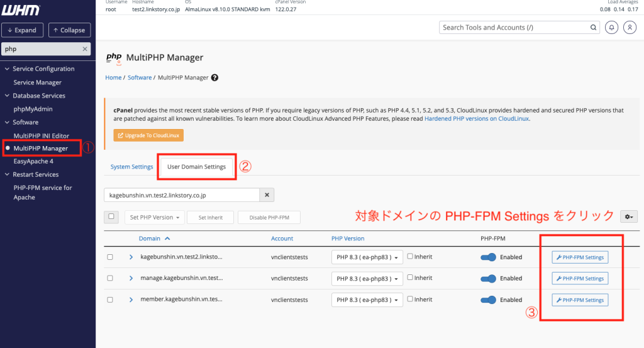644x348 pixels.
Task: Click the WHM logo
Action: click(x=21, y=10)
